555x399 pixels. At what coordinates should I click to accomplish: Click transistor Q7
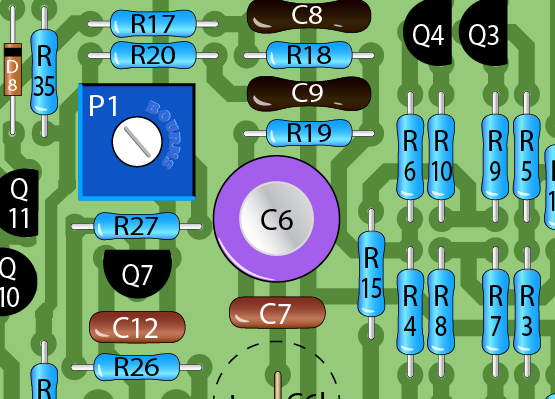(137, 274)
